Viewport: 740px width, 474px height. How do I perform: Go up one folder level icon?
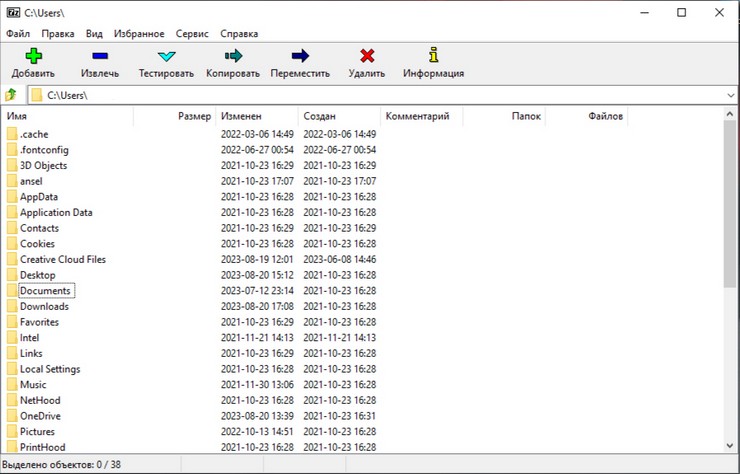tap(11, 95)
